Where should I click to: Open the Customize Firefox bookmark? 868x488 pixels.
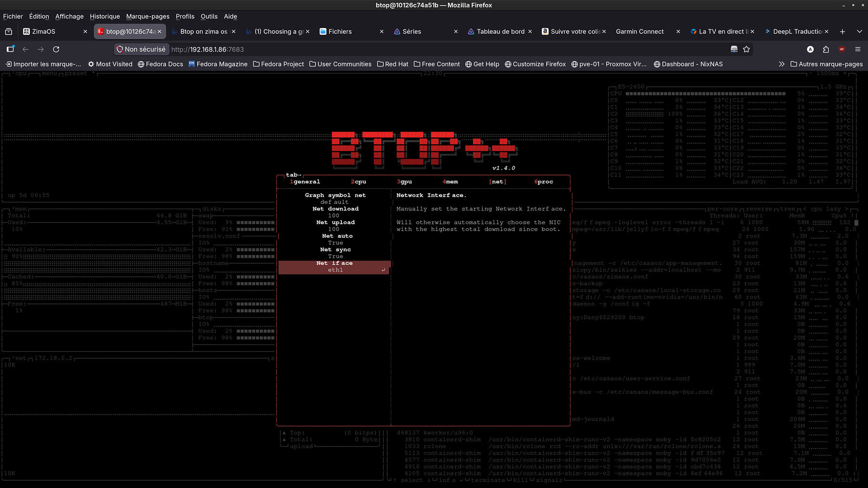pyautogui.click(x=535, y=64)
